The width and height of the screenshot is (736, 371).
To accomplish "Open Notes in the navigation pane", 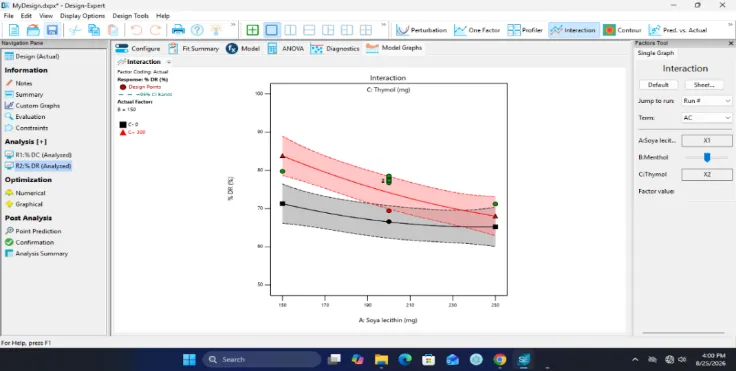I will pyautogui.click(x=19, y=83).
